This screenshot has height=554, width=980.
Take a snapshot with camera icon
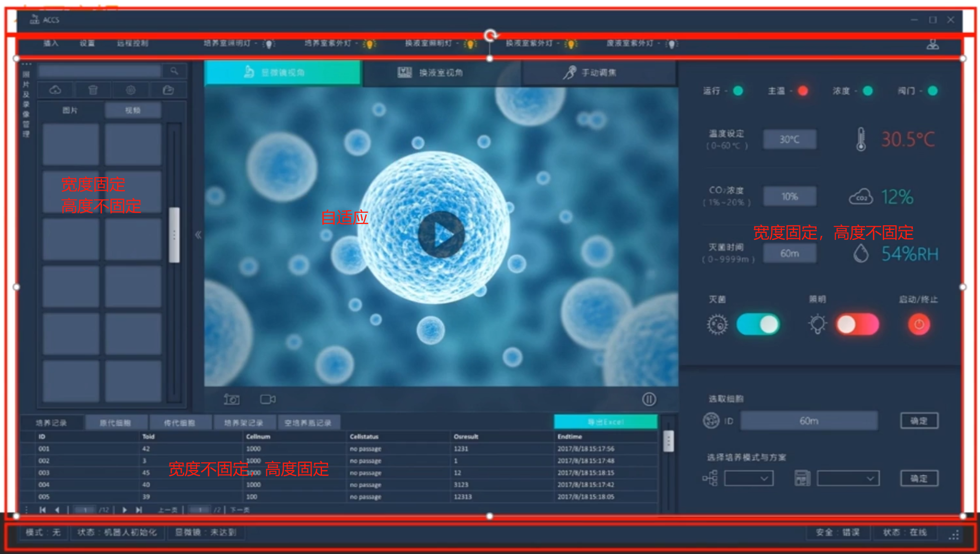[231, 399]
